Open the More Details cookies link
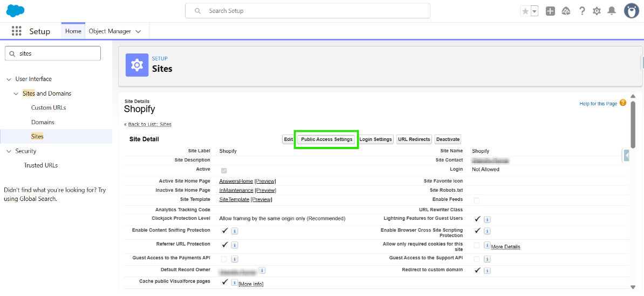 click(x=505, y=247)
